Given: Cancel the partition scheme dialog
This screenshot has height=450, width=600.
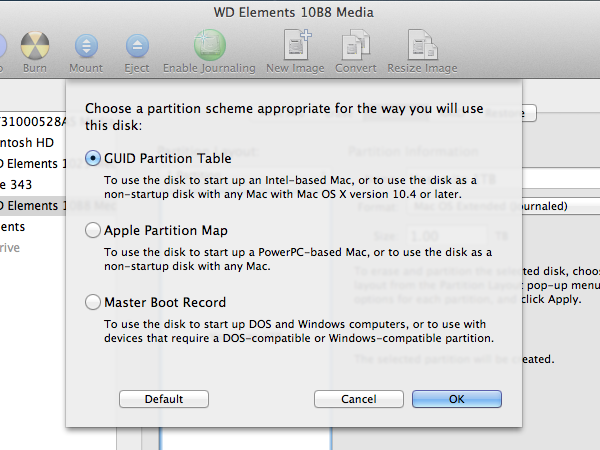Looking at the screenshot, I should coord(358,399).
